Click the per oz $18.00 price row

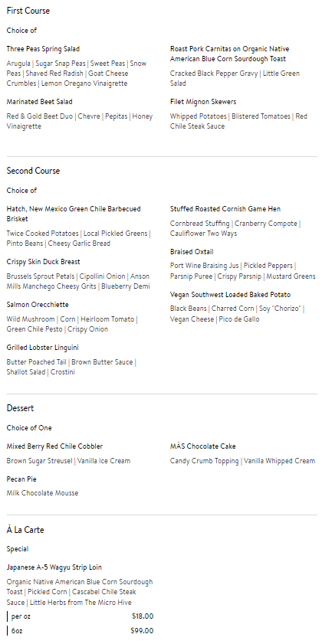(80, 616)
